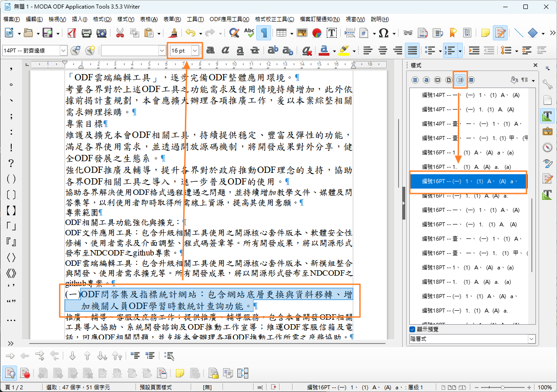Screen dimensions: 557x392
Task: Open the Navigator compass in sidebar
Action: [x=547, y=147]
